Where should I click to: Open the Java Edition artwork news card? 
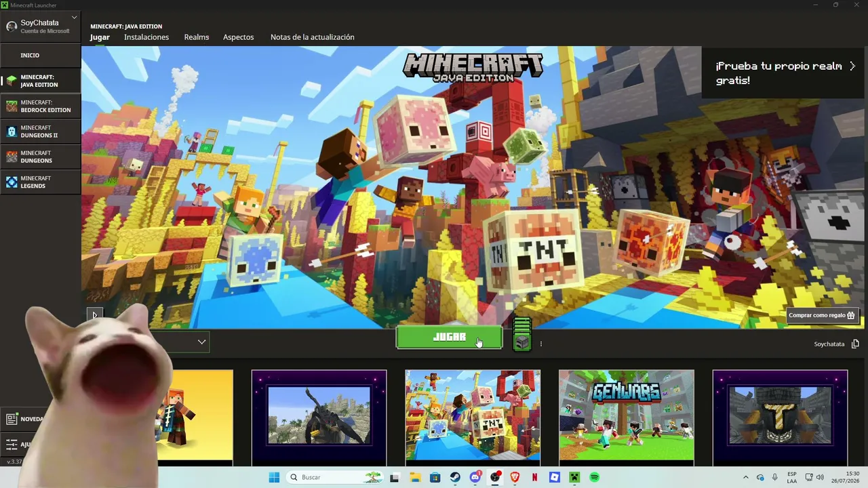(473, 418)
